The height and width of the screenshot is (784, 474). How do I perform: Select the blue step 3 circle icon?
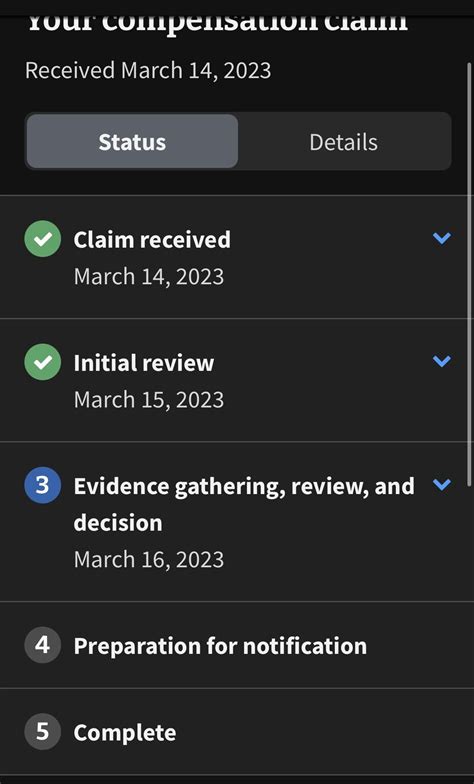point(42,485)
